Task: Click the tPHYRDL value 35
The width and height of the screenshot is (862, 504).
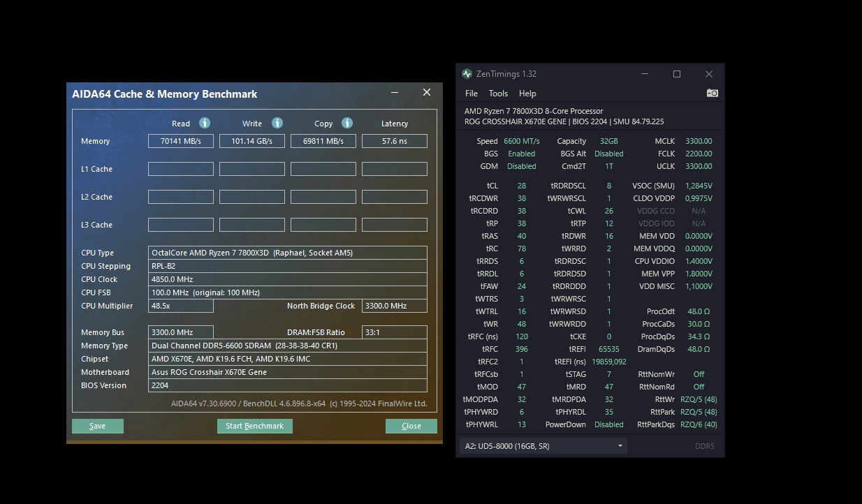Action: [609, 412]
